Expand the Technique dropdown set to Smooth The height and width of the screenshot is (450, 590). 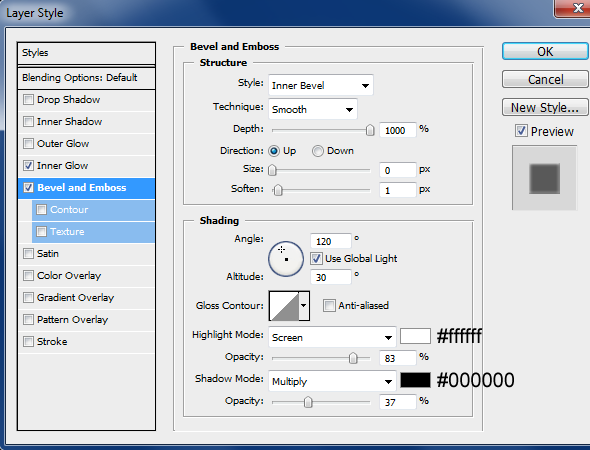(313, 109)
